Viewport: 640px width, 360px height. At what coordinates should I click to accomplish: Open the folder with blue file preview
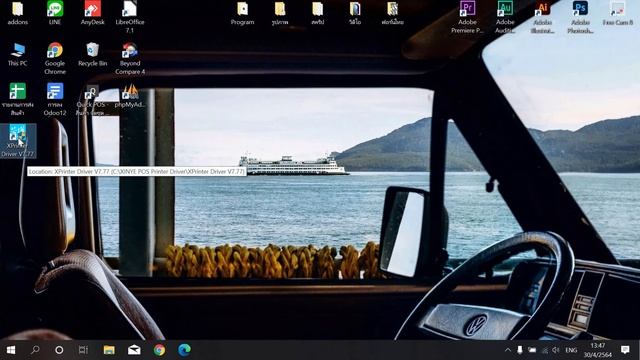355,13
